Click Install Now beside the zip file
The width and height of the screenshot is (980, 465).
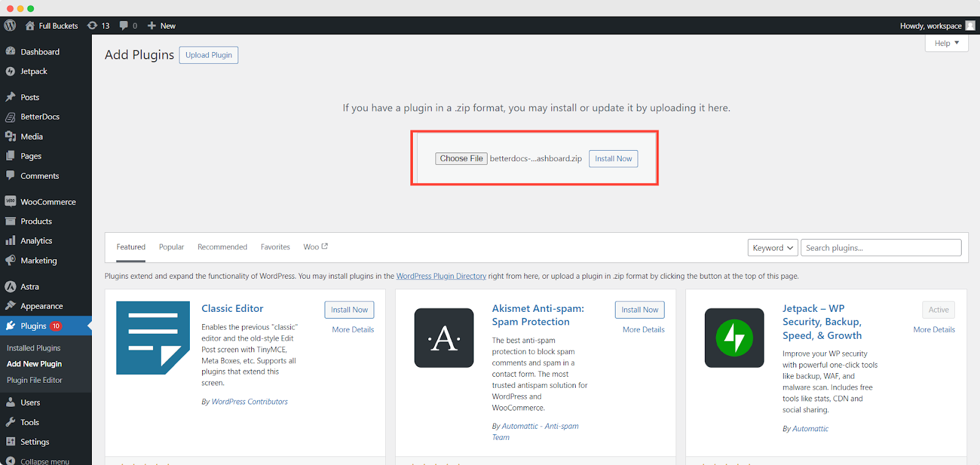[x=613, y=159]
